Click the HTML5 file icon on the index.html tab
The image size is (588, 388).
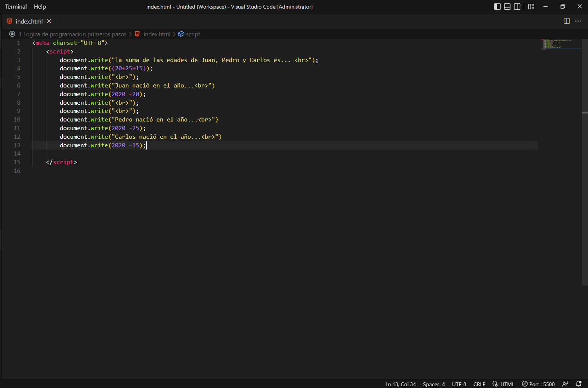tap(10, 21)
